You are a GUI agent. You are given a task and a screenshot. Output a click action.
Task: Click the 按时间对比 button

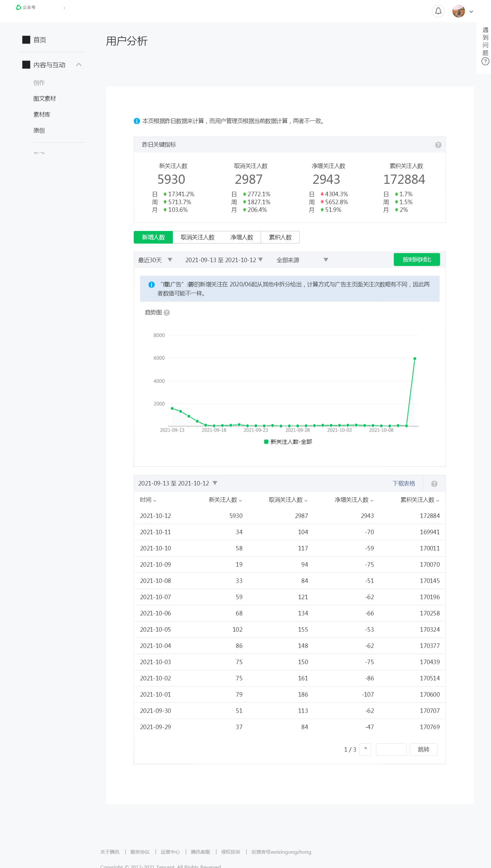point(416,260)
